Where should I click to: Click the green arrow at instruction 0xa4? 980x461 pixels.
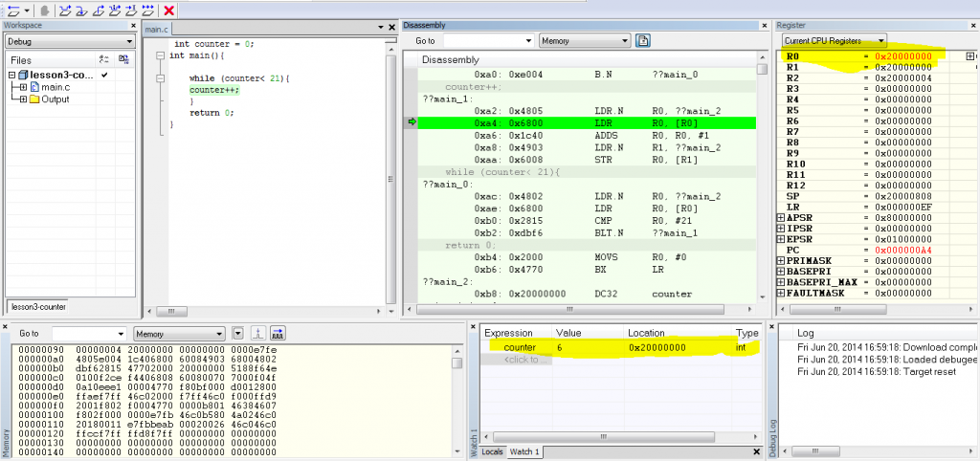click(412, 122)
